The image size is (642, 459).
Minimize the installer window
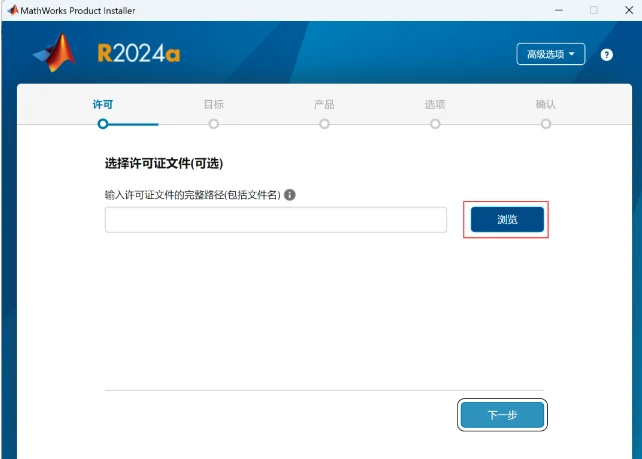[559, 10]
